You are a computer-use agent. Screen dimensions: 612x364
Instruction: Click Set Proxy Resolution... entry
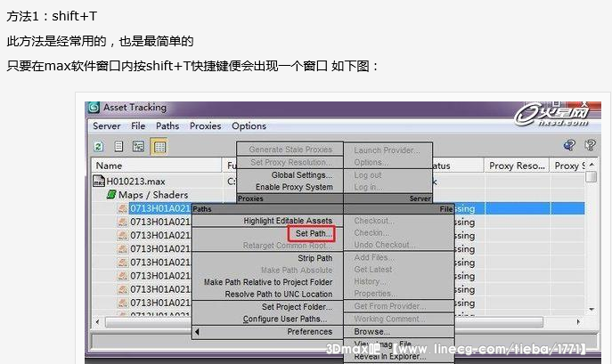tap(291, 162)
